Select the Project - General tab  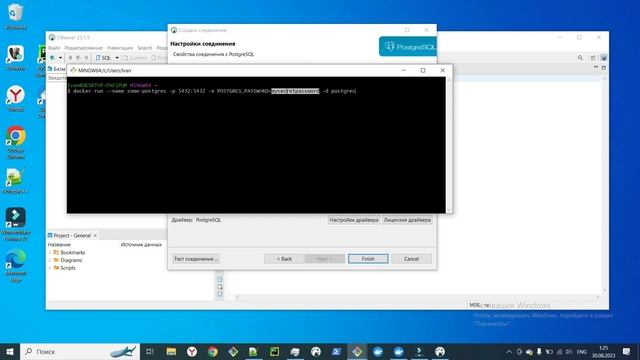(72, 236)
